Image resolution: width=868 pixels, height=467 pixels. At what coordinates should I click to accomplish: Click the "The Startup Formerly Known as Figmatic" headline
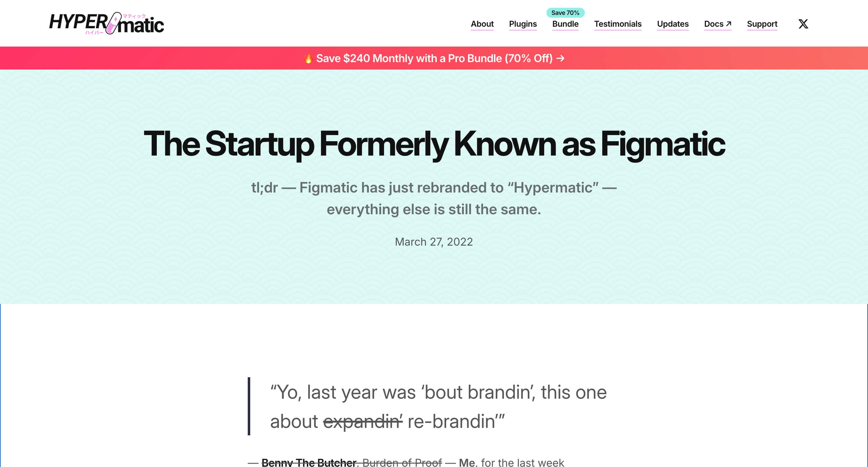434,144
